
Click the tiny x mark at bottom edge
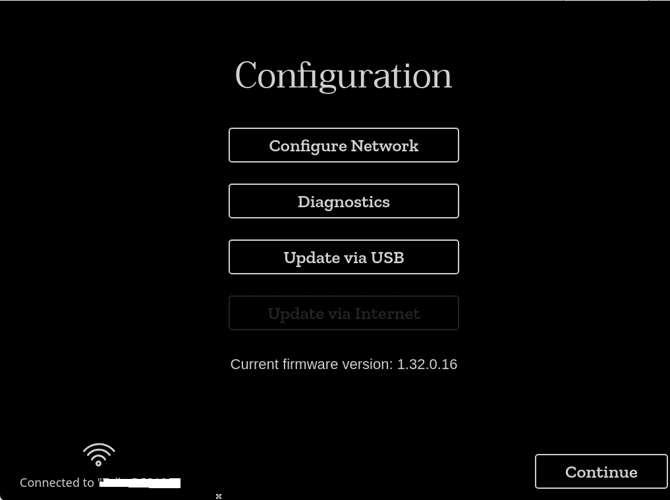218,496
